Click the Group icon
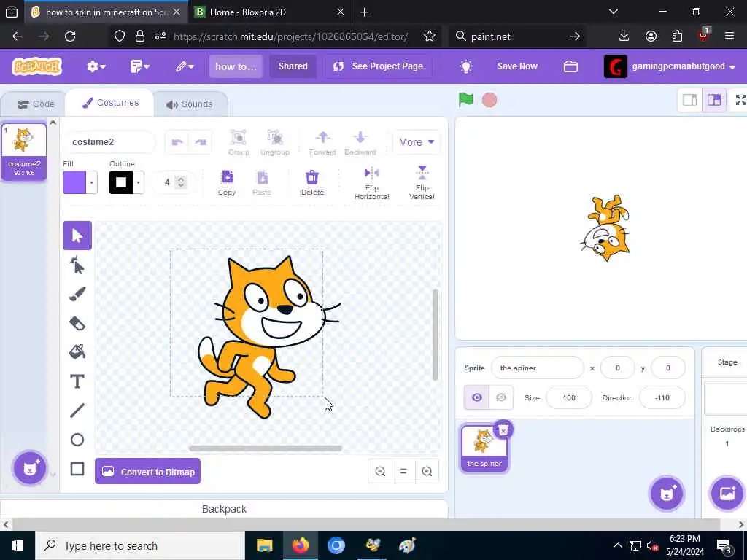The image size is (747, 560). (239, 142)
